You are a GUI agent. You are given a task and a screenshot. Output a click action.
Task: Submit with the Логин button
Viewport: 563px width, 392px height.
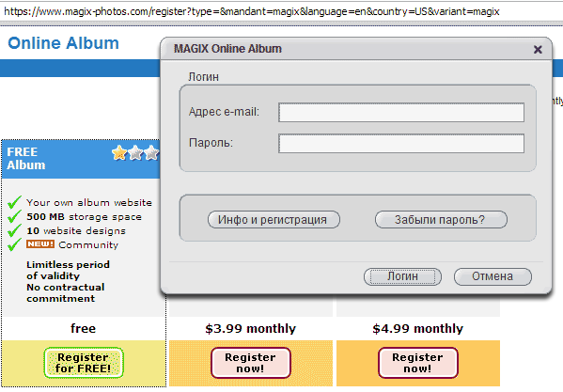(x=402, y=276)
